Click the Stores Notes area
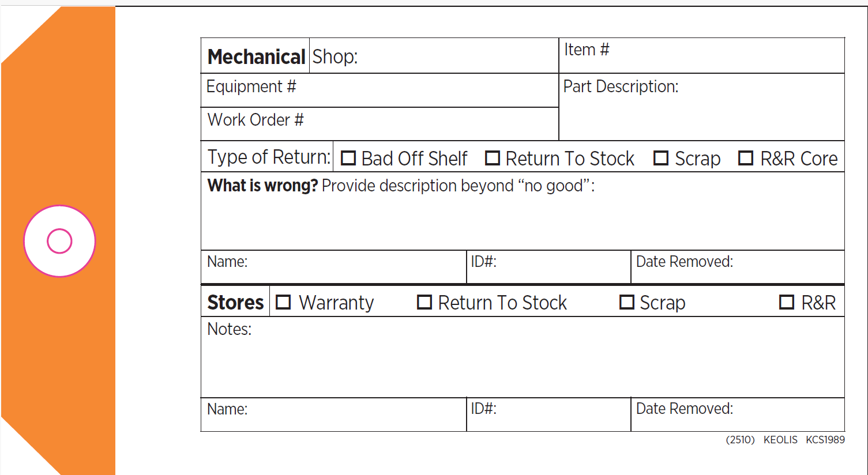 tap(523, 357)
